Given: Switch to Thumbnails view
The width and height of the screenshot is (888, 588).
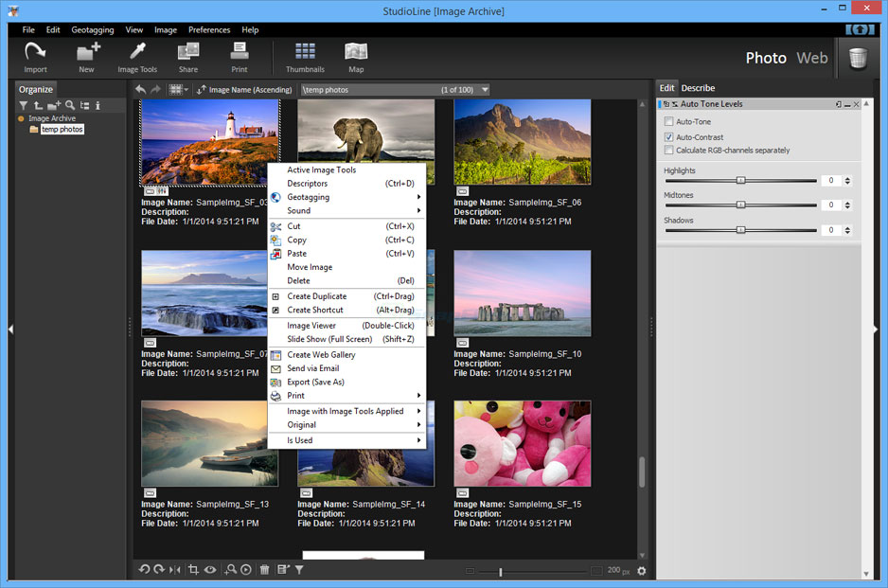Looking at the screenshot, I should click(305, 57).
